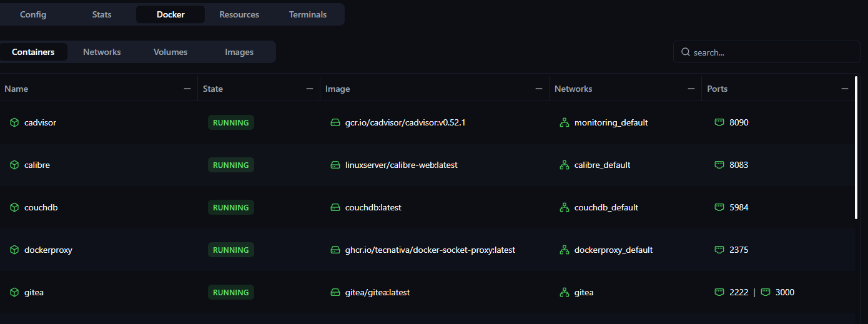This screenshot has width=868, height=324.
Task: Click the search magnifier icon
Action: 686,52
